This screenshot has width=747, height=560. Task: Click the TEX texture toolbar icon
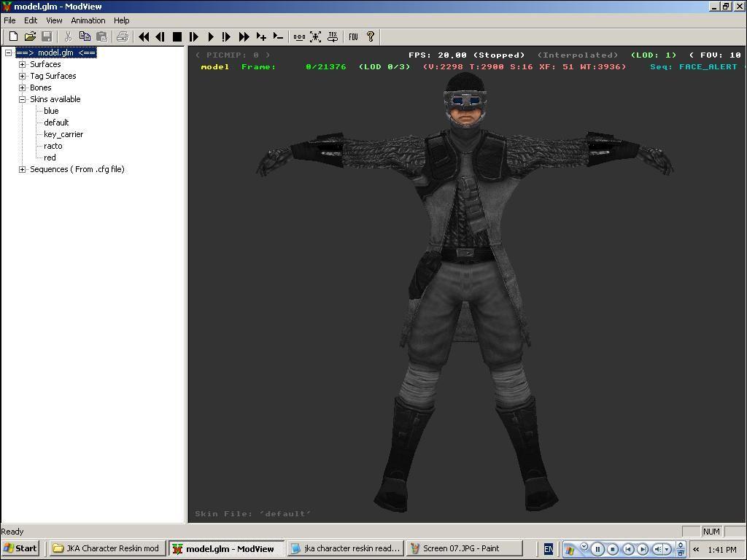(x=333, y=36)
